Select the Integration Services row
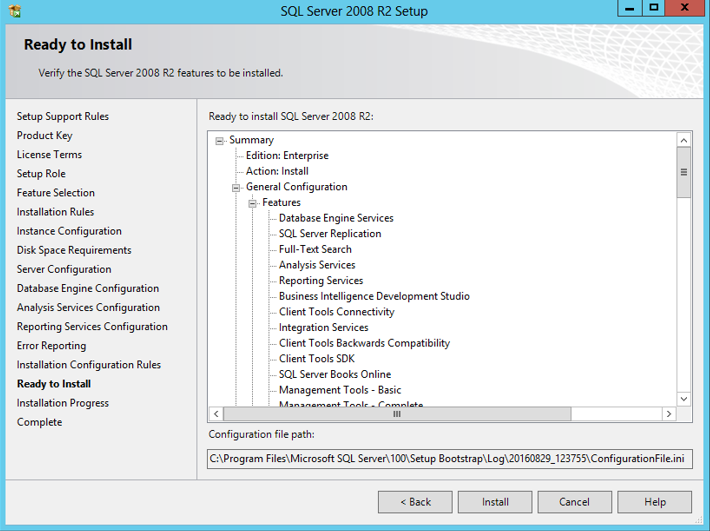Screen dimensions: 710x531 point(323,327)
